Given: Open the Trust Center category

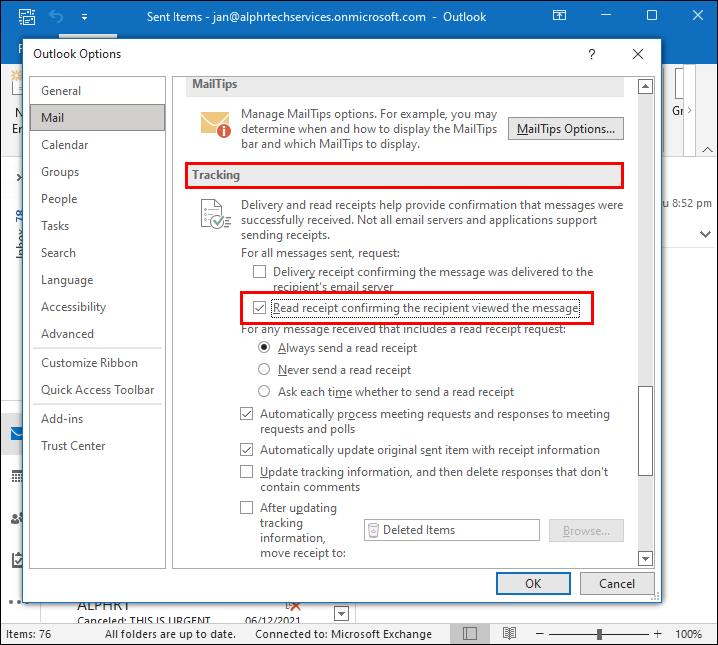Looking at the screenshot, I should (x=98, y=445).
